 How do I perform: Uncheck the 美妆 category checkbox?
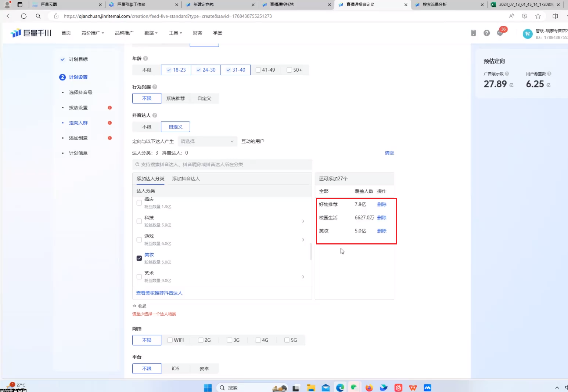click(139, 258)
